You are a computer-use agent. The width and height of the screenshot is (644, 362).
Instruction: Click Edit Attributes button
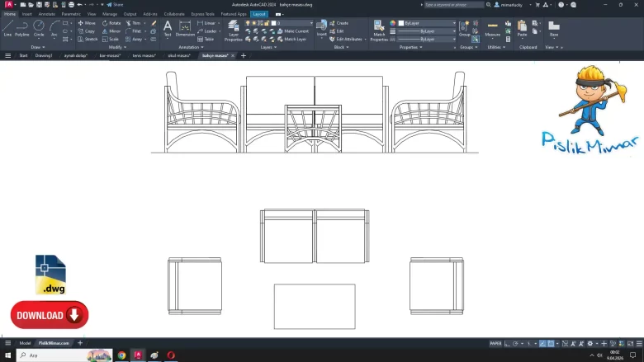click(x=346, y=40)
